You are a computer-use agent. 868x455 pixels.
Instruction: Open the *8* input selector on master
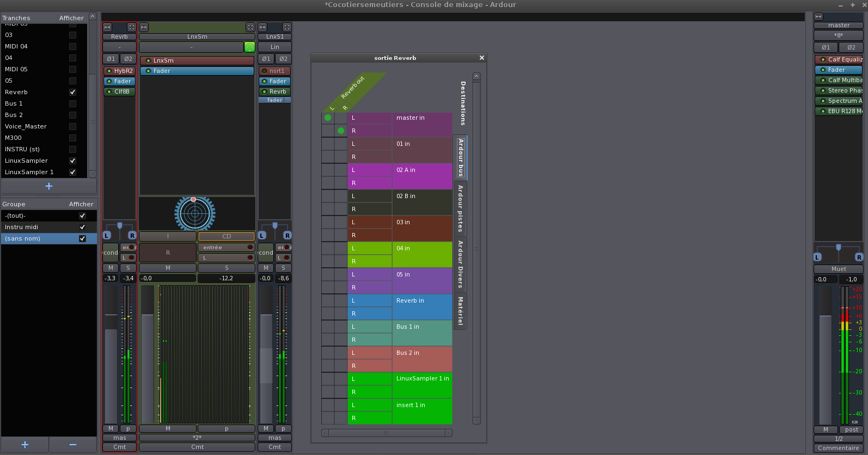[x=839, y=35]
